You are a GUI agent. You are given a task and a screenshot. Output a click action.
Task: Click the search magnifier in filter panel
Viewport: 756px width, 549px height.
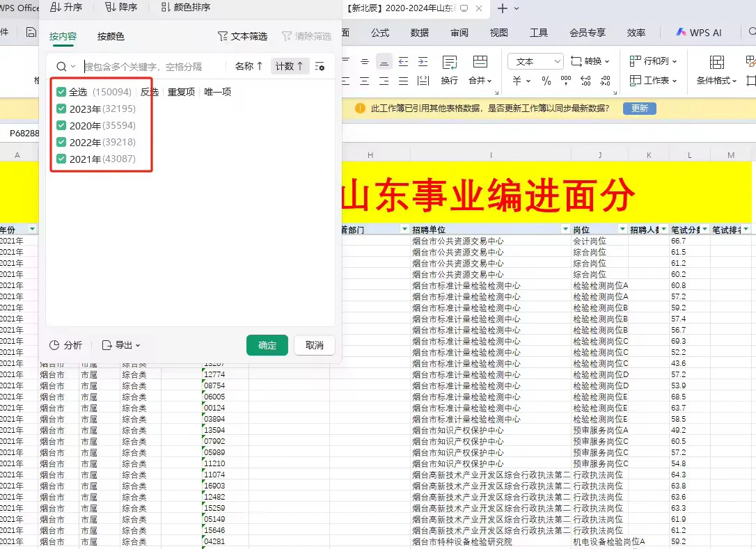tap(61, 65)
